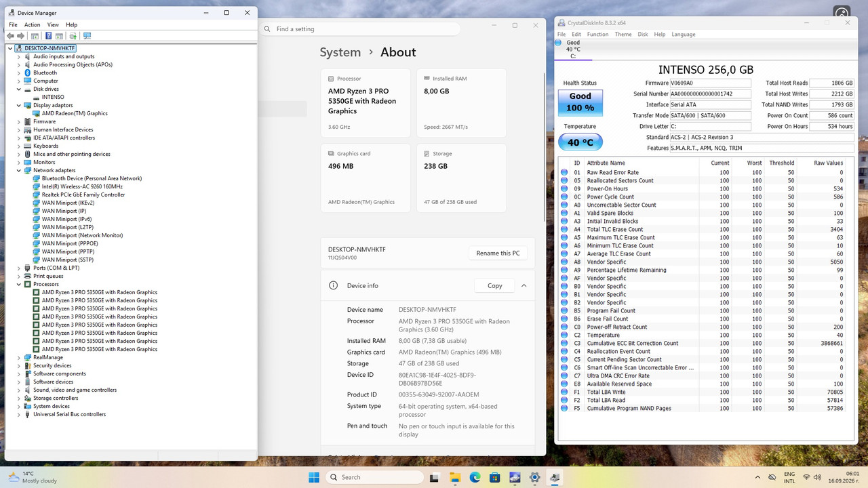Click the blue question-mark Help toolbar icon

[49, 36]
